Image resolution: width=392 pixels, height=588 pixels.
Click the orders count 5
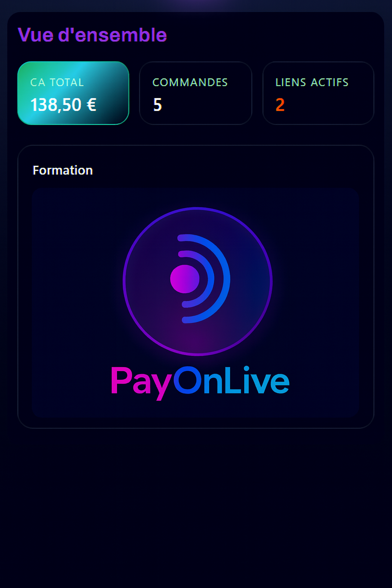coord(157,105)
